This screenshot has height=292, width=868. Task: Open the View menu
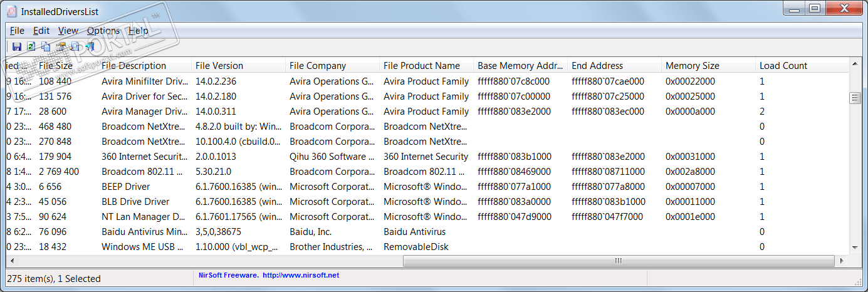pyautogui.click(x=68, y=31)
